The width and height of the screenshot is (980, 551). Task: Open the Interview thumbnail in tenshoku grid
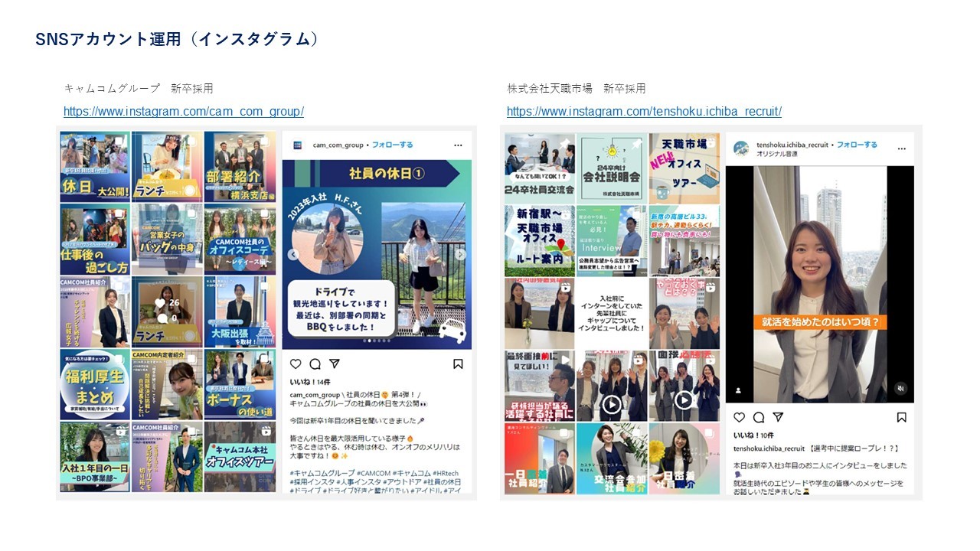pyautogui.click(x=612, y=240)
